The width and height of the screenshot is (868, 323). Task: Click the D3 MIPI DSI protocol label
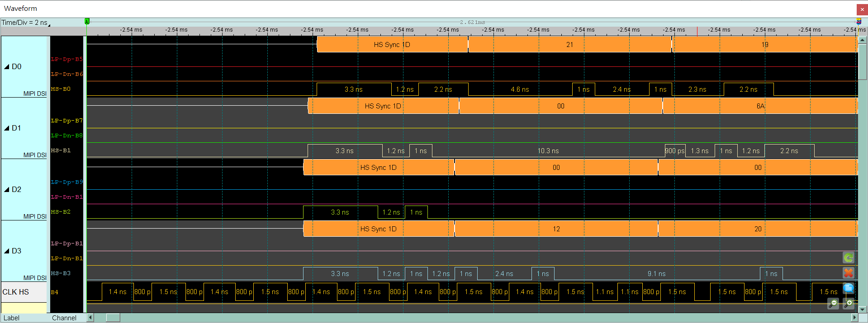[x=35, y=278]
